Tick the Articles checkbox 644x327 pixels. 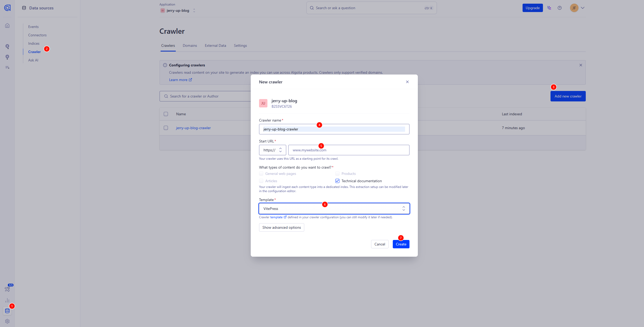tap(261, 181)
